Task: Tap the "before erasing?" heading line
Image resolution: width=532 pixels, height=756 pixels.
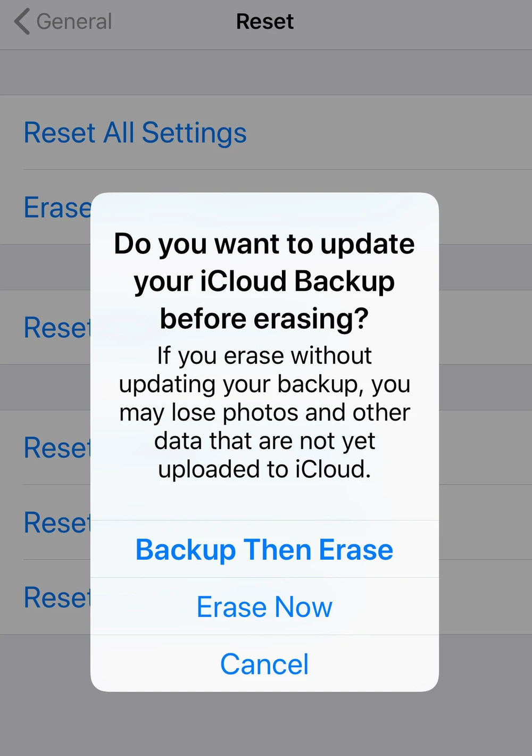Action: click(x=264, y=318)
